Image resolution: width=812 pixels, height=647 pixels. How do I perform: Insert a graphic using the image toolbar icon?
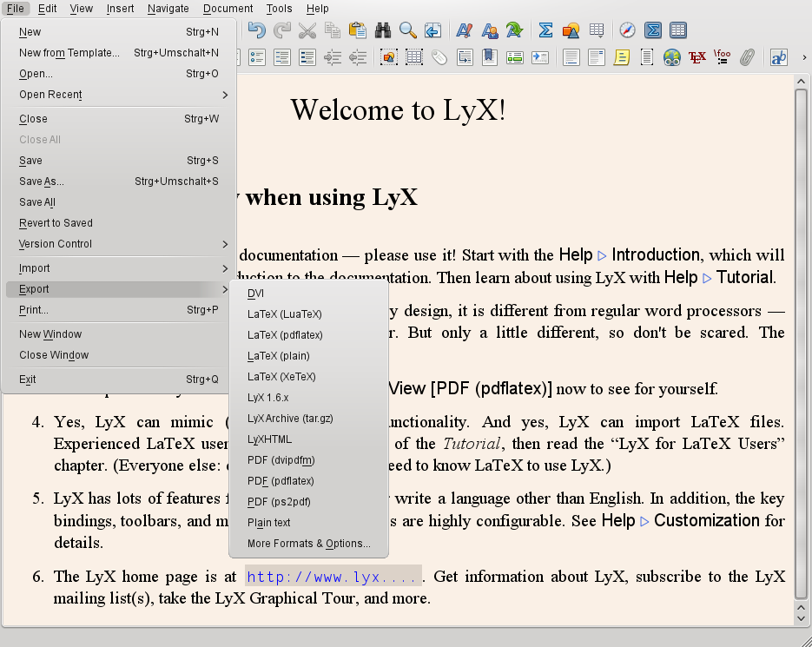(570, 30)
